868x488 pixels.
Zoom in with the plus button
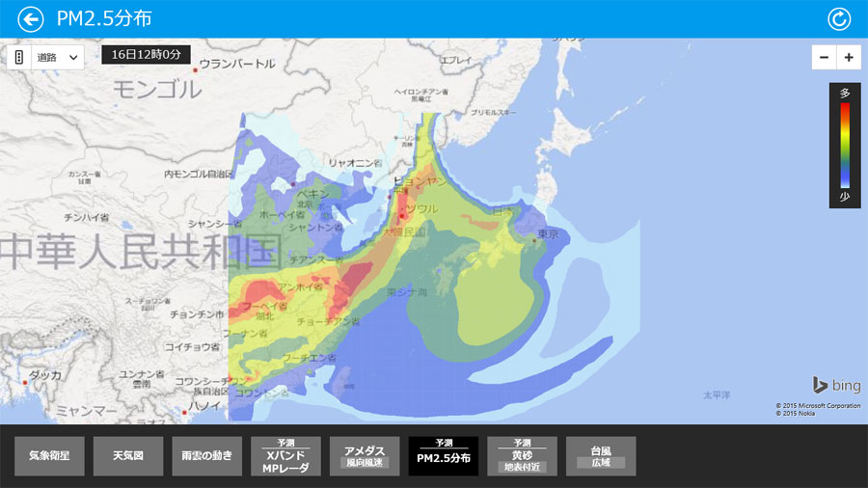coord(849,58)
